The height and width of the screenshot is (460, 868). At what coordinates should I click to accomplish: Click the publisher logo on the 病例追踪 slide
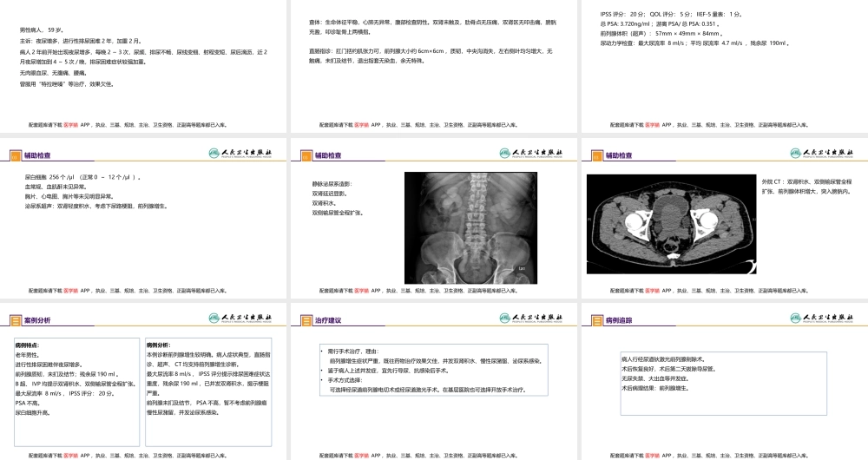pyautogui.click(x=820, y=319)
